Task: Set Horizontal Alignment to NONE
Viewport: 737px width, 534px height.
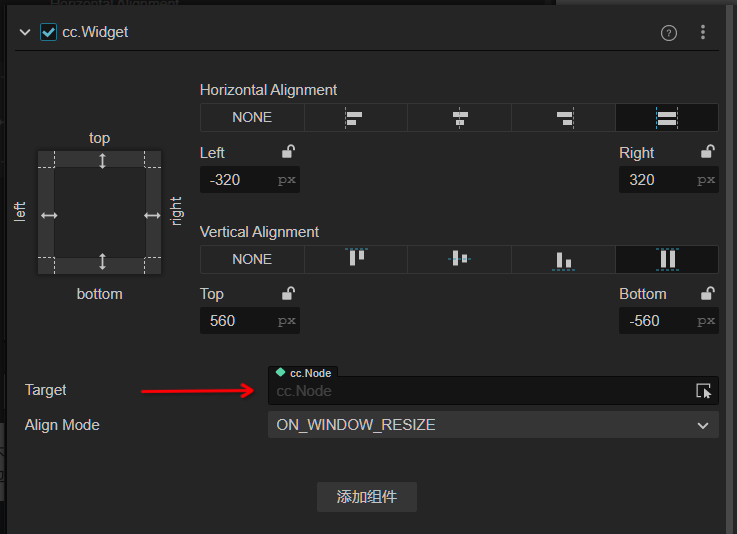Action: [x=252, y=118]
